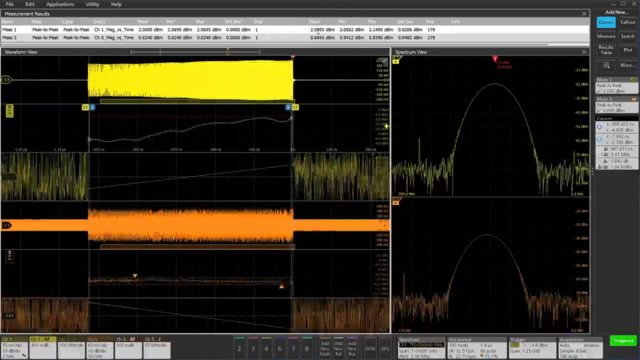Close the Spectrum View panel
The image size is (640, 360).
pyautogui.click(x=584, y=52)
